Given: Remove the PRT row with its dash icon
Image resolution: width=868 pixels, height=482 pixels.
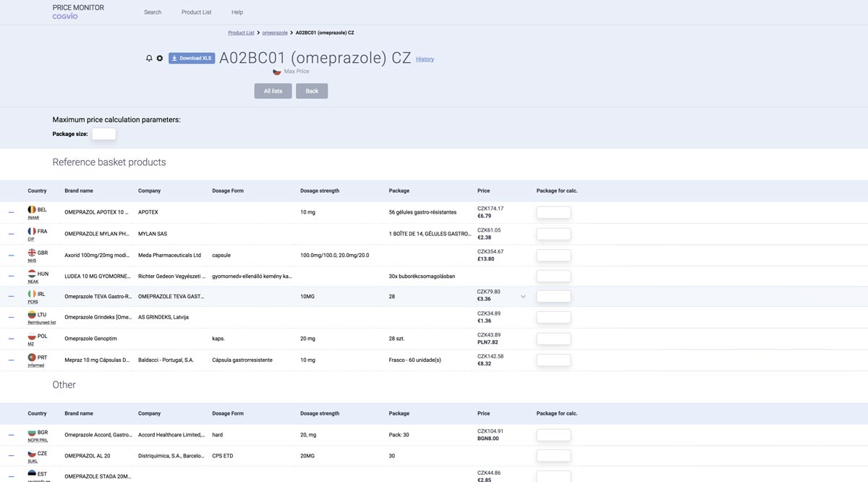Looking at the screenshot, I should pyautogui.click(x=11, y=360).
